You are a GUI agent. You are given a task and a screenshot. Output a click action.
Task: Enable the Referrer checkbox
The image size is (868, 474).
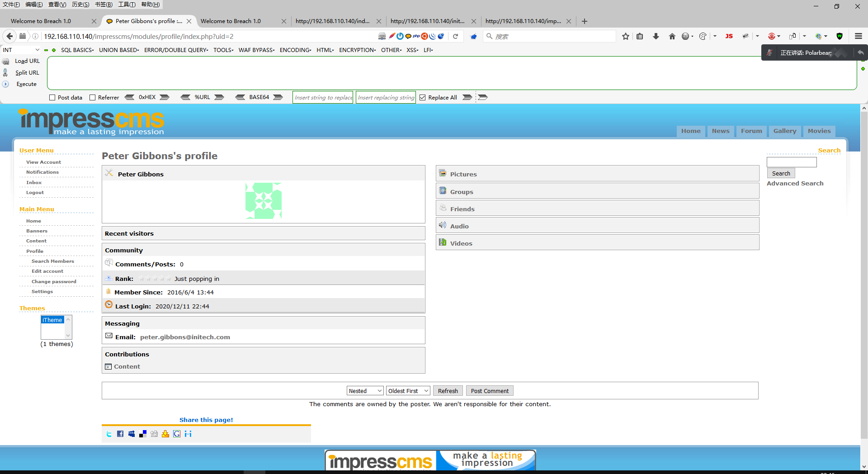pyautogui.click(x=93, y=98)
